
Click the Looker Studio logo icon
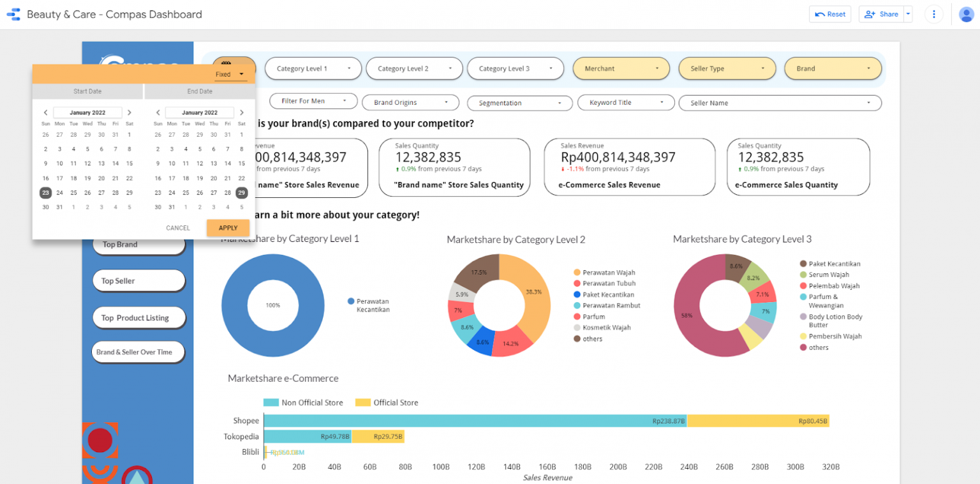[x=13, y=14]
